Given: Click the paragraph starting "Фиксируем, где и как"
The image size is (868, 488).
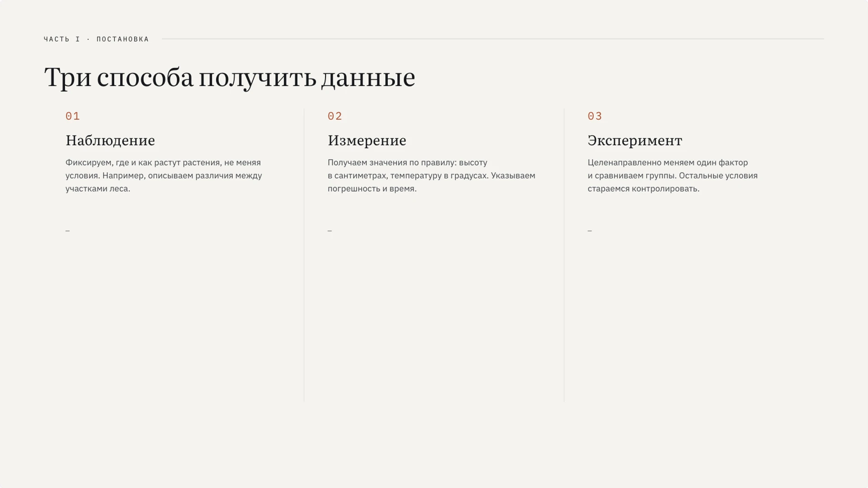Looking at the screenshot, I should pos(164,175).
